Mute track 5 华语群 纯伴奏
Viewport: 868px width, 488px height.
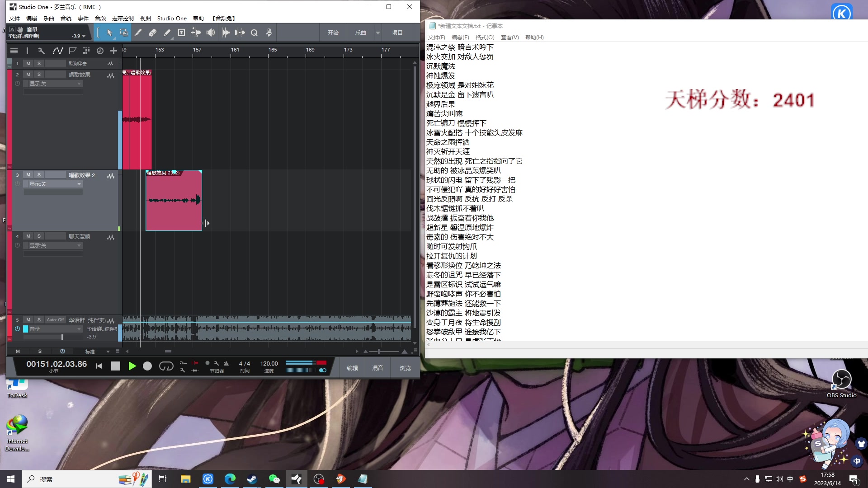click(28, 319)
